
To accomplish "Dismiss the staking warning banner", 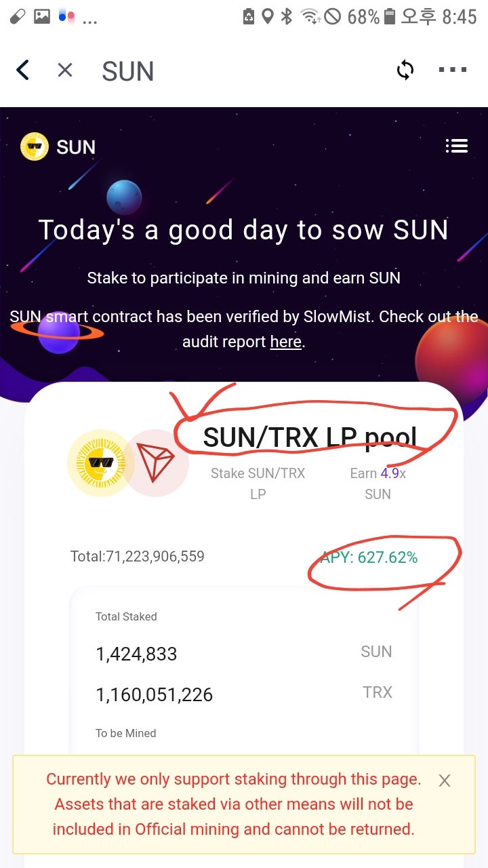I will [x=444, y=781].
